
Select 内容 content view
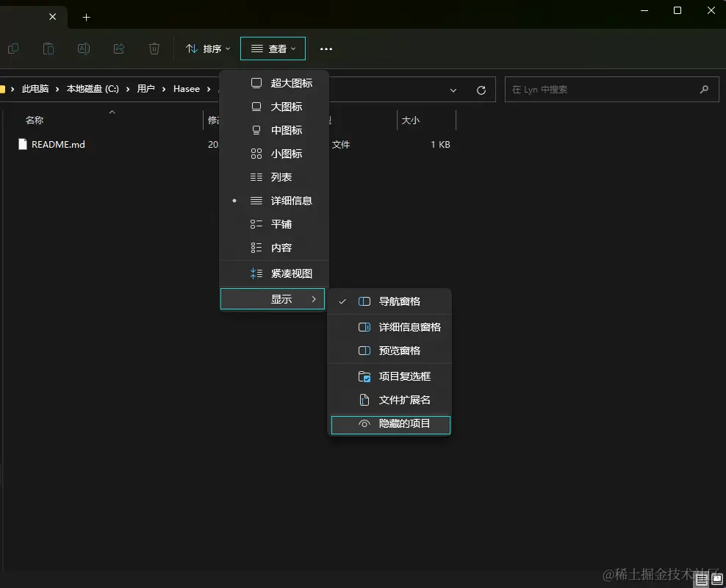[x=274, y=248]
